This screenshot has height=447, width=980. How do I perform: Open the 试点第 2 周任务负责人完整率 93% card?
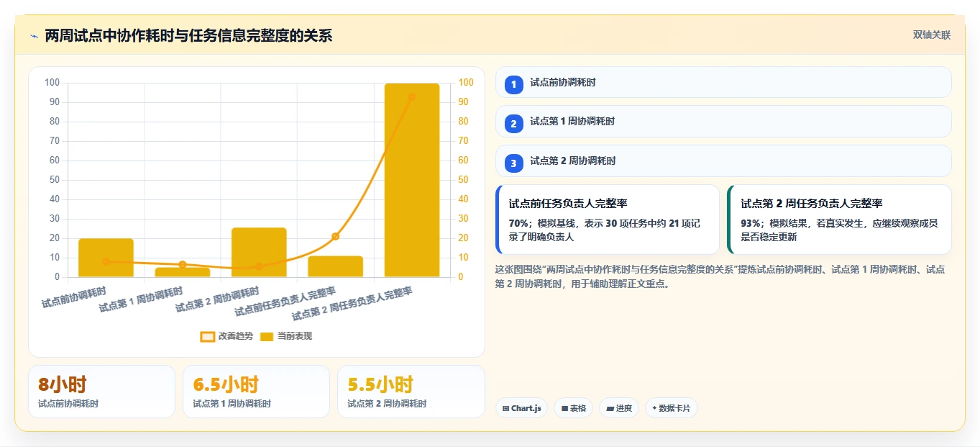(x=839, y=220)
